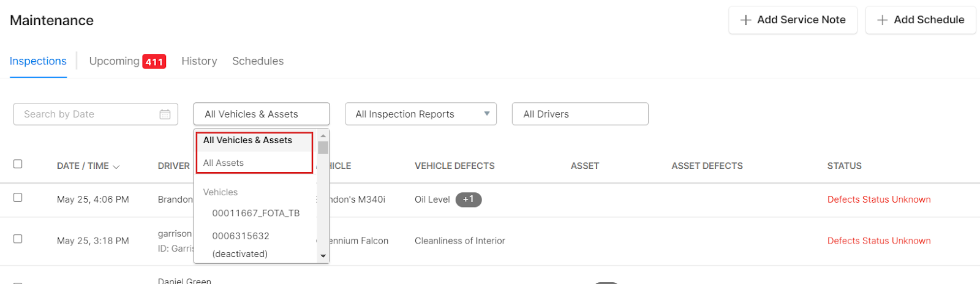Click the Add Service Note button
The height and width of the screenshot is (284, 980).
point(793,20)
